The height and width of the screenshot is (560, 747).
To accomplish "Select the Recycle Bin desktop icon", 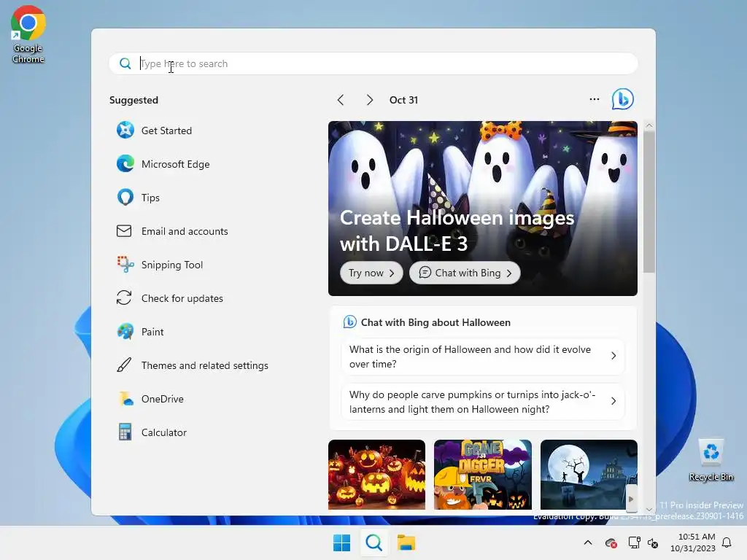I will tap(711, 460).
